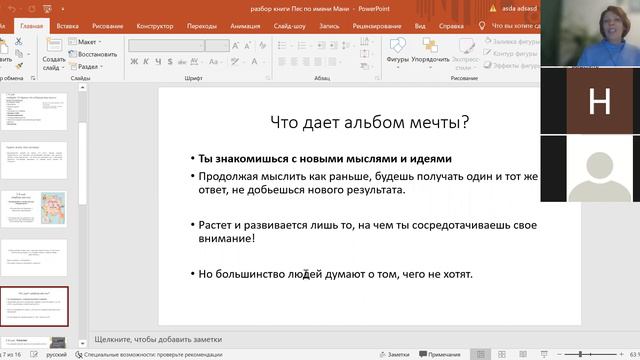The width and height of the screenshot is (640, 360).
Task: Click into the font name box
Action: pyautogui.click(x=166, y=46)
